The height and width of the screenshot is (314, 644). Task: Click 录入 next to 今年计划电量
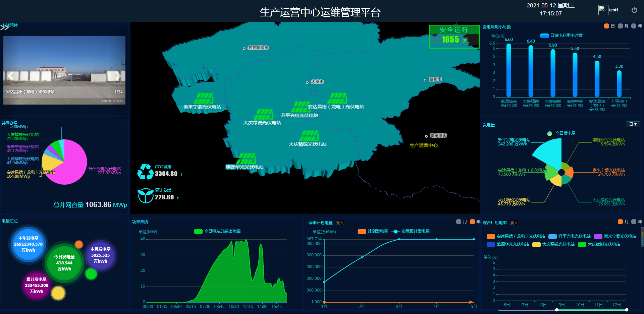[340, 223]
